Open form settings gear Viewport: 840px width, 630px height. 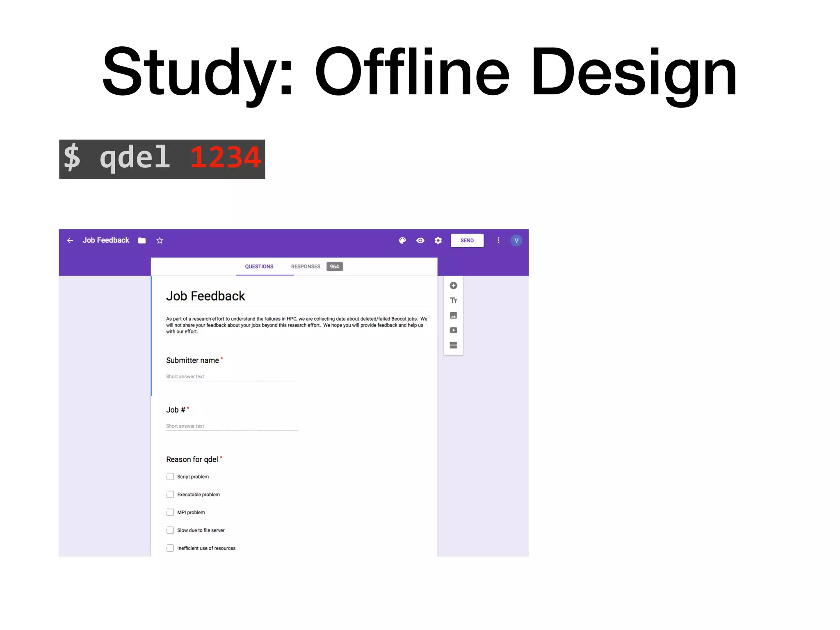[x=438, y=240]
